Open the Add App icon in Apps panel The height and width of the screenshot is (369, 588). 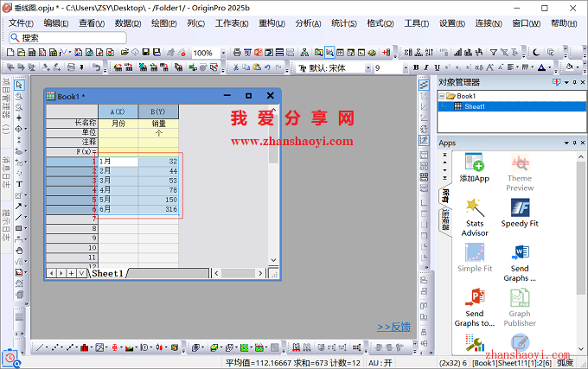475,168
